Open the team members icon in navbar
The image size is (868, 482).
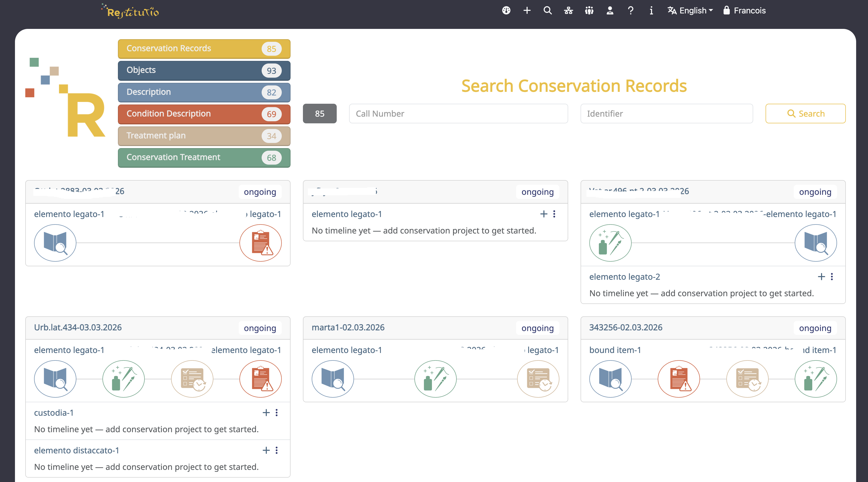pos(589,10)
